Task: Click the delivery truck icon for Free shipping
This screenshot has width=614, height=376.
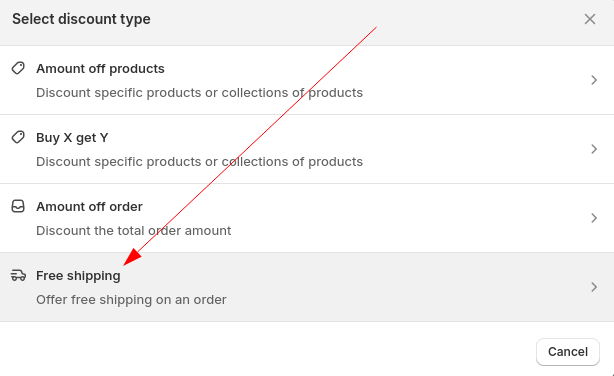Action: pyautogui.click(x=18, y=275)
